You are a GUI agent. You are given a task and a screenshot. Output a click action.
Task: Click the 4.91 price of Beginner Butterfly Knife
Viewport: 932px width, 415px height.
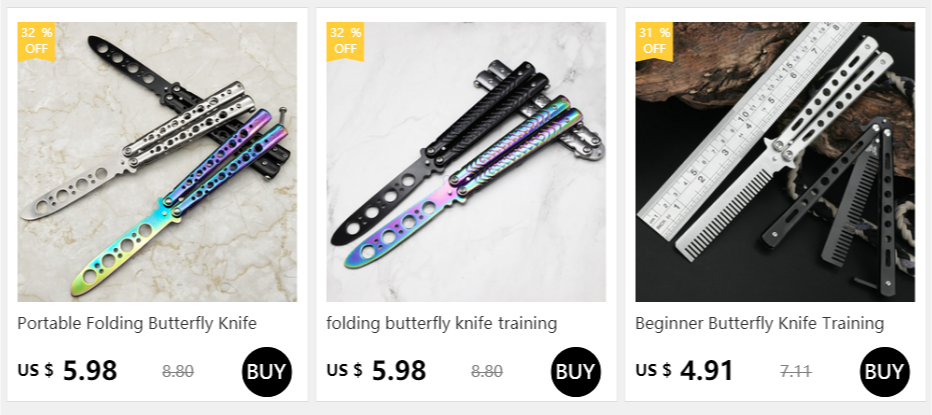(x=707, y=371)
